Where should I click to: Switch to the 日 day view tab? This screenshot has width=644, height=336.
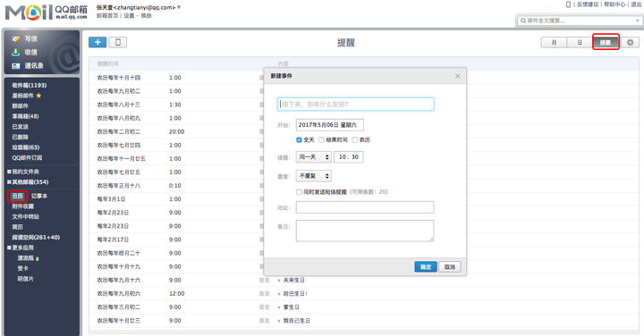580,43
